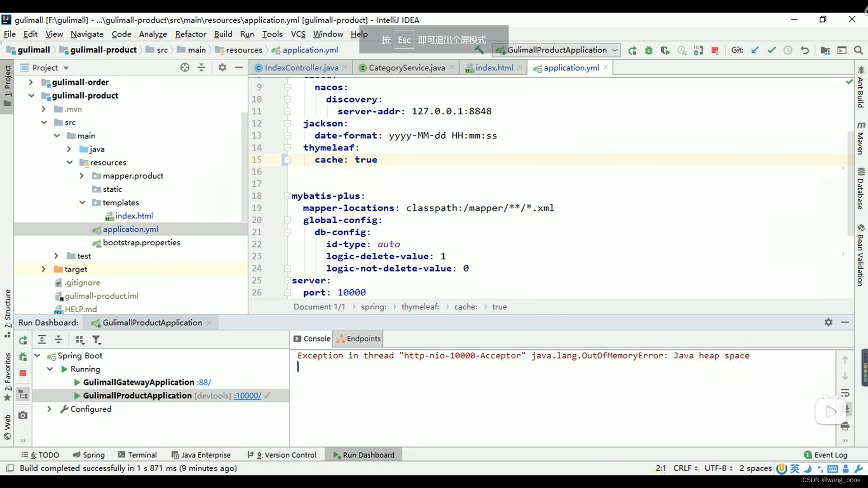The width and height of the screenshot is (868, 488).
Task: Click the Run with Coverage icon
Action: coord(665,50)
